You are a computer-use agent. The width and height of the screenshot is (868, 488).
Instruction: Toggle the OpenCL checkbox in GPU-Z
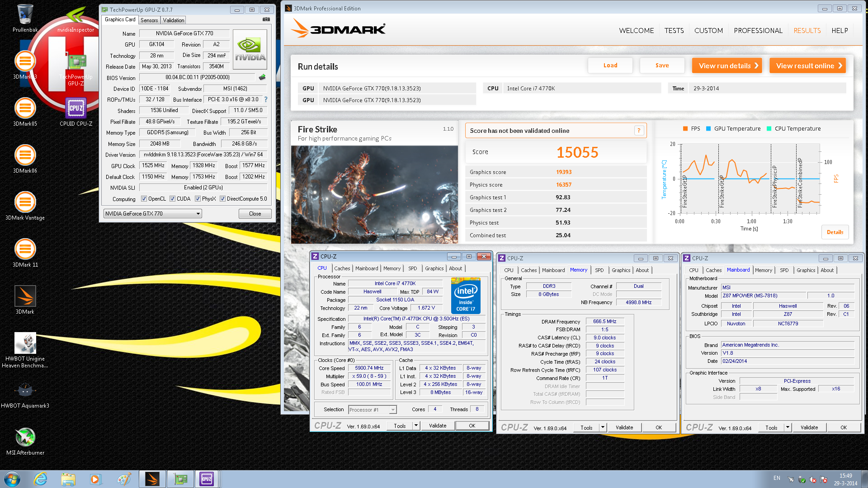(x=144, y=199)
